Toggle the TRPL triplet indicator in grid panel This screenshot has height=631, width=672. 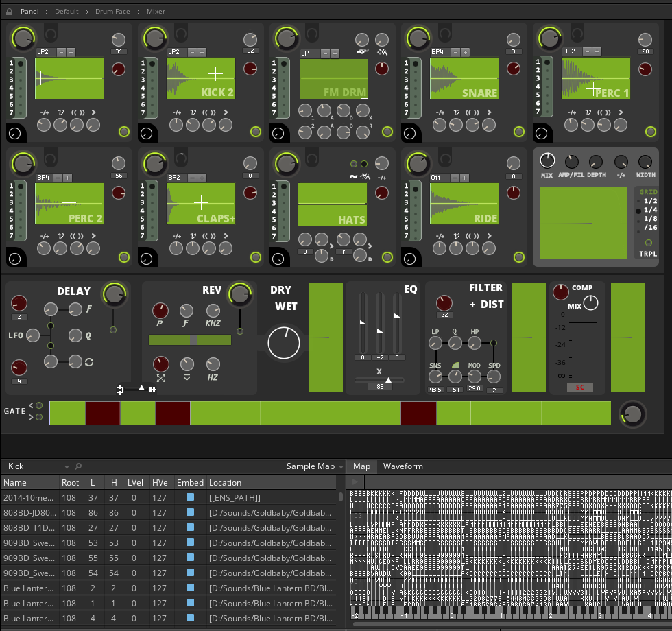click(648, 243)
